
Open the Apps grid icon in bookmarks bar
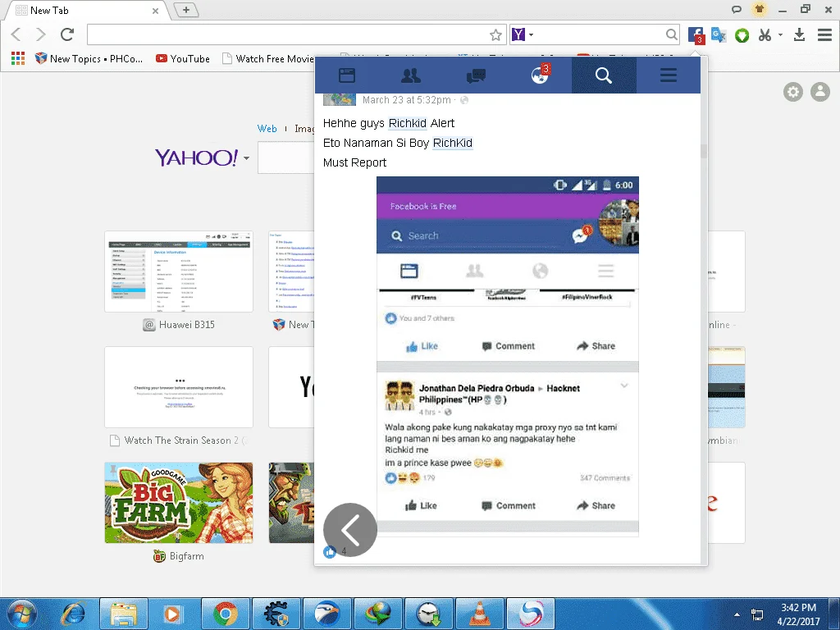coord(18,58)
